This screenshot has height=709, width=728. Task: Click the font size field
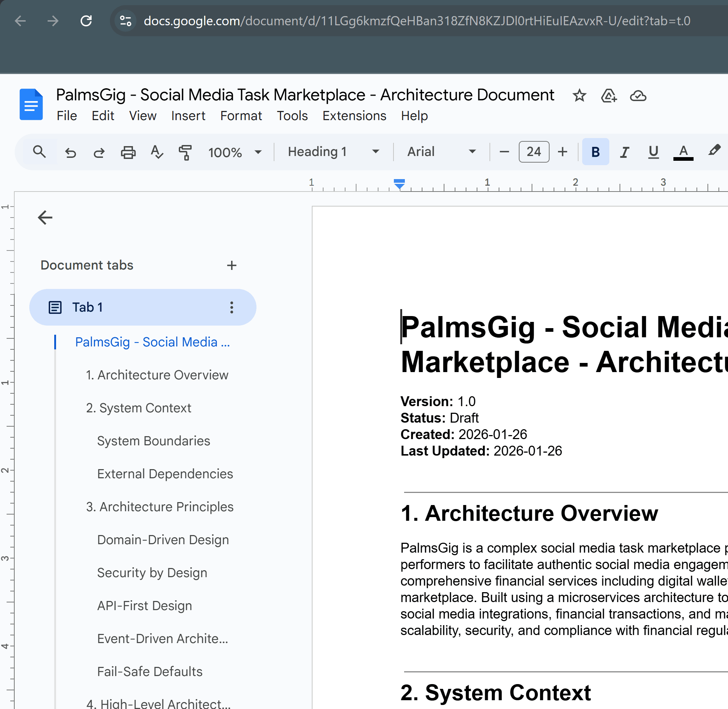point(533,152)
